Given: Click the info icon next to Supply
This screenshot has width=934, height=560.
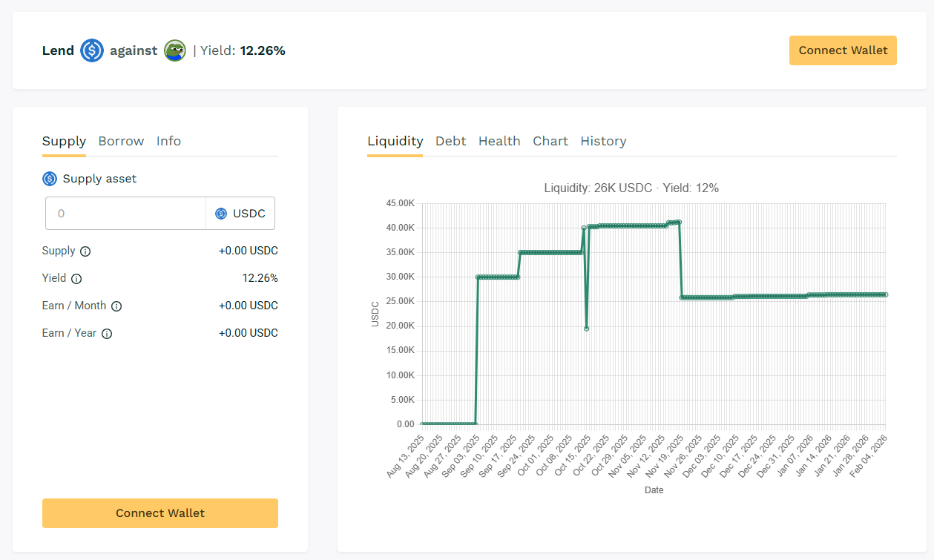Looking at the screenshot, I should coord(85,251).
